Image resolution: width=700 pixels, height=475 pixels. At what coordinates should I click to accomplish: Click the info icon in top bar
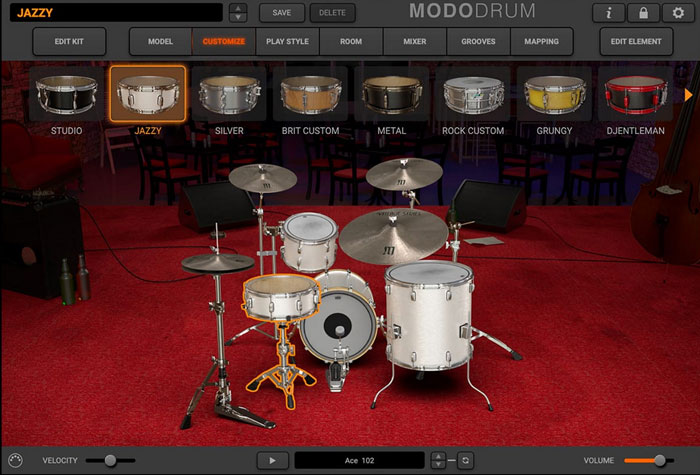click(x=608, y=13)
